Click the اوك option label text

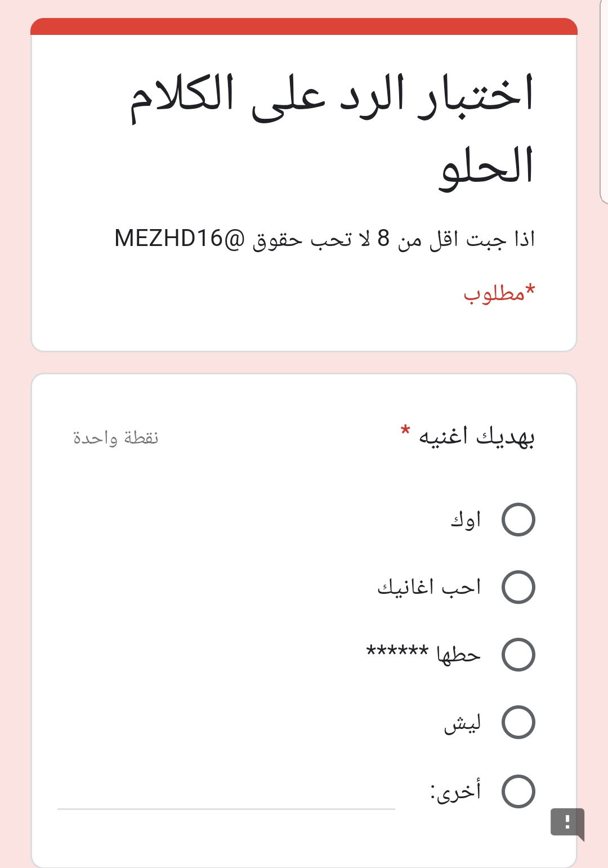click(466, 520)
